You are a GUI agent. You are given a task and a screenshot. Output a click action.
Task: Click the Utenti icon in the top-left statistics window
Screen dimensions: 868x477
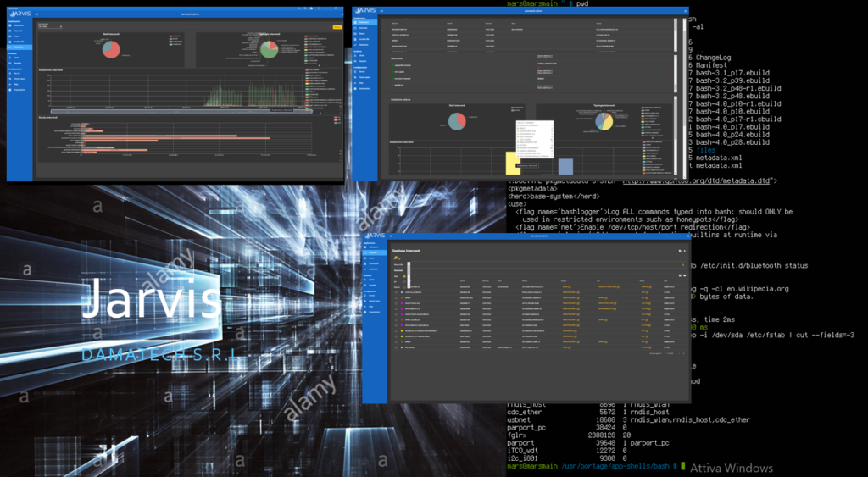pos(10,58)
